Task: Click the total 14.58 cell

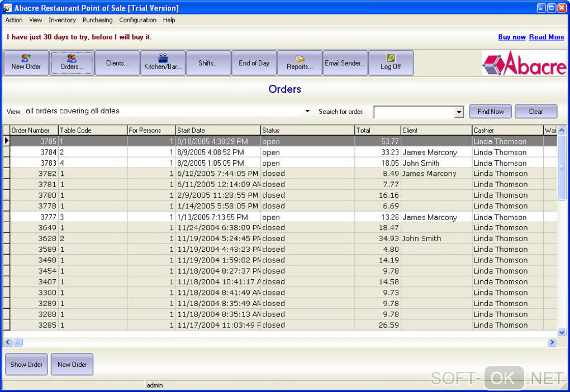Action: (x=378, y=282)
